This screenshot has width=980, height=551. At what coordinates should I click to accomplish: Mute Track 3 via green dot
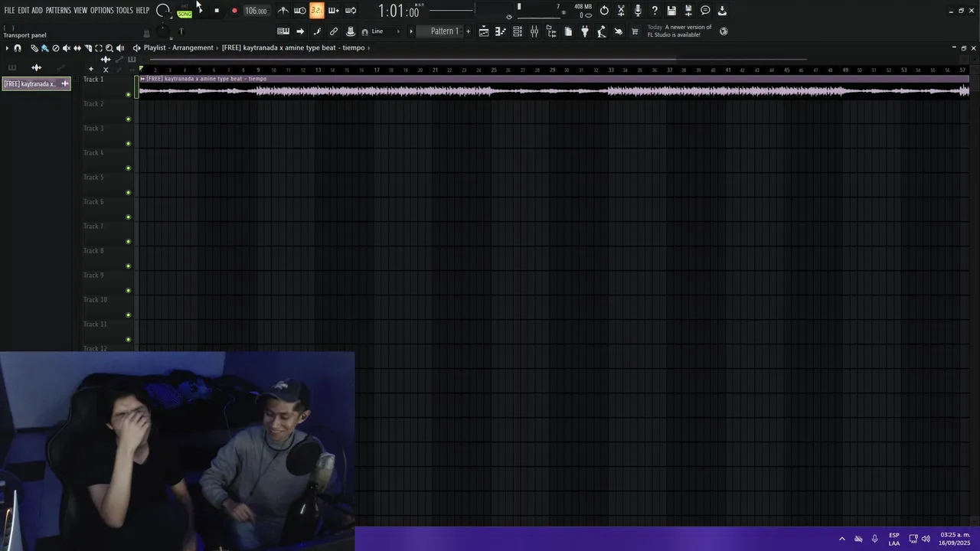pyautogui.click(x=128, y=144)
